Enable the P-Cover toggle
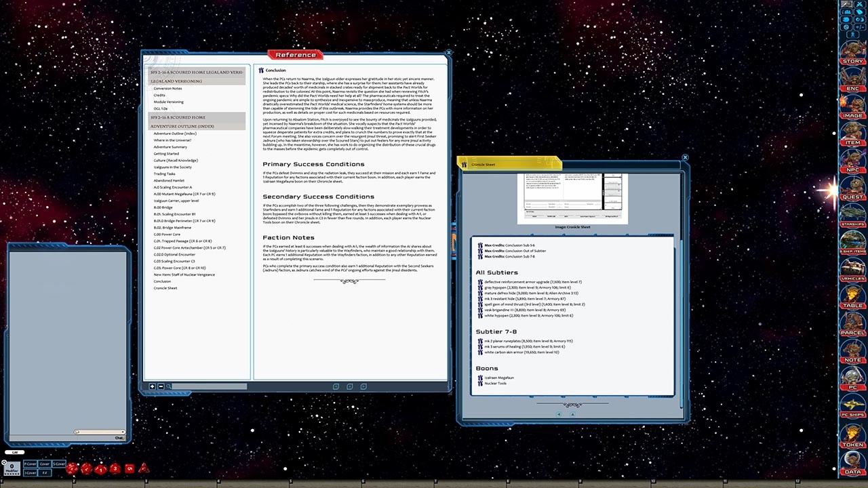The height and width of the screenshot is (488, 868). (30, 464)
